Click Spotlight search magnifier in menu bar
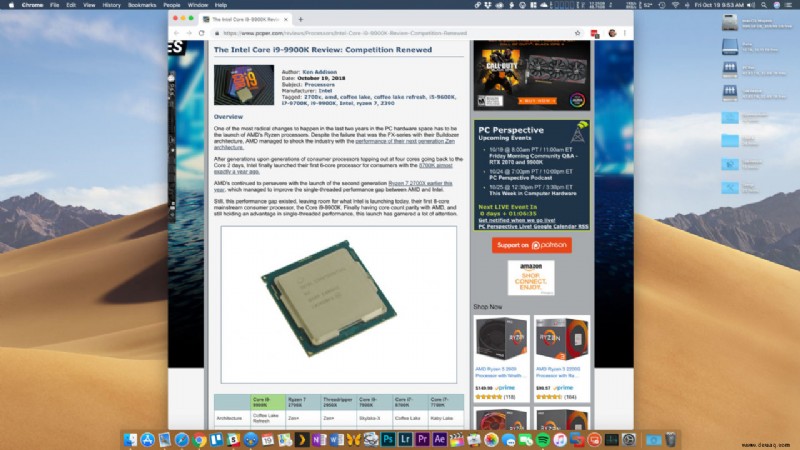The height and width of the screenshot is (450, 800). pyautogui.click(x=764, y=5)
